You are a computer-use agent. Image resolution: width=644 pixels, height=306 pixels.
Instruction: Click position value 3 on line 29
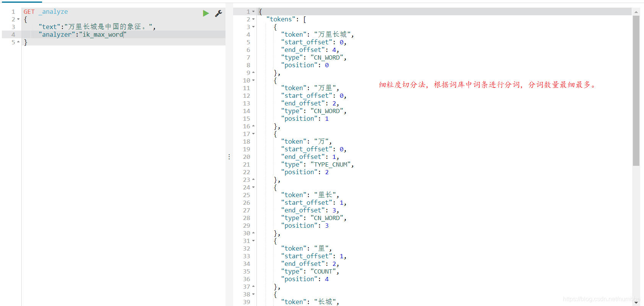pyautogui.click(x=327, y=225)
